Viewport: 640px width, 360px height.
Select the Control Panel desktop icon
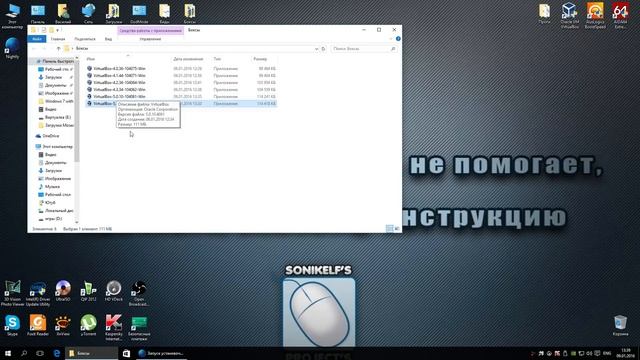click(x=38, y=13)
